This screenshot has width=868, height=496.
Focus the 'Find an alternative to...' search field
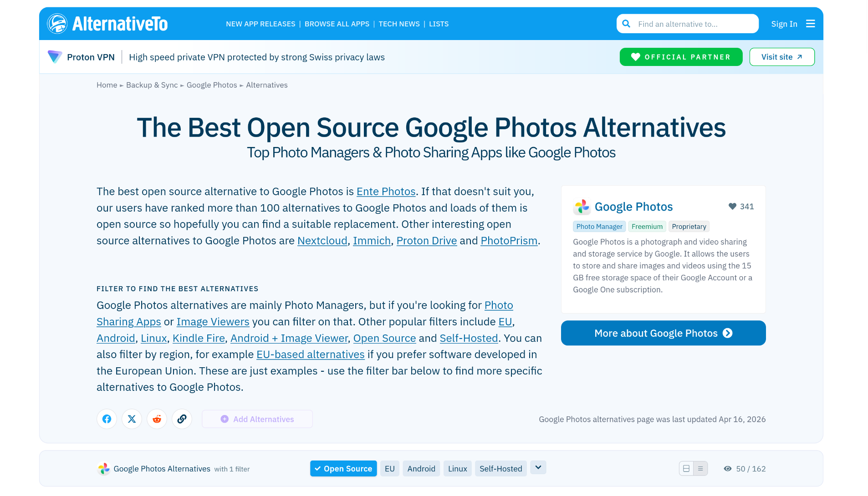tap(688, 24)
